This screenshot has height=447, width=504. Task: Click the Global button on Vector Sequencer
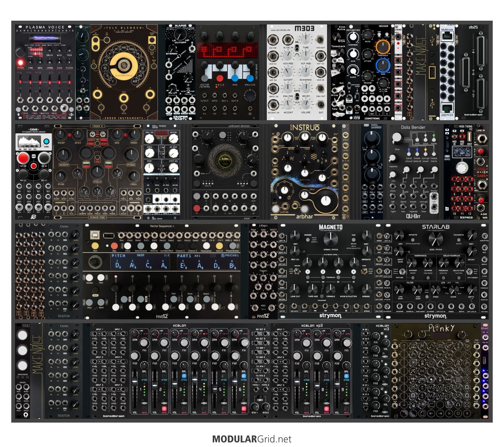click(89, 277)
